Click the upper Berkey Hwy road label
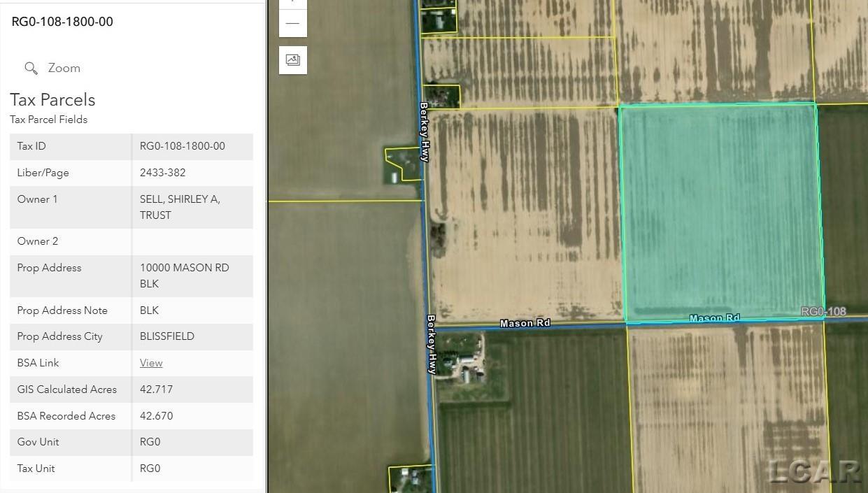868x493 pixels. (x=424, y=131)
